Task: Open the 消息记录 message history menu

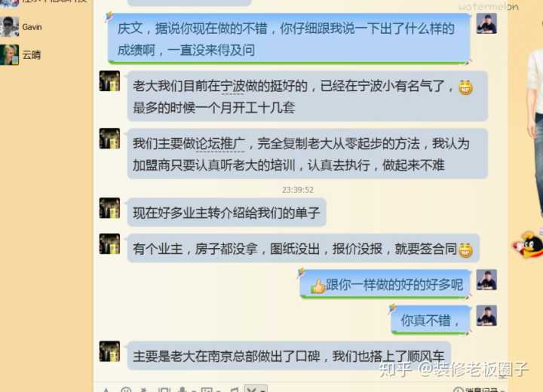Action: (x=480, y=390)
